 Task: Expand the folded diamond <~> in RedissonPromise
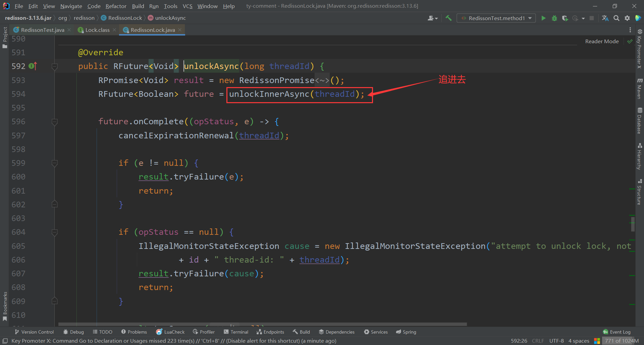[322, 80]
